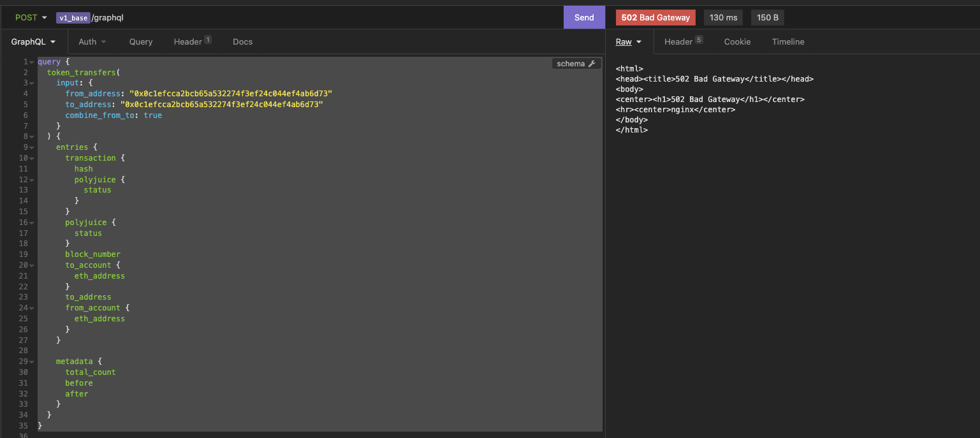Collapse the to_account block at line 20
The height and width of the screenshot is (438, 980).
point(32,265)
